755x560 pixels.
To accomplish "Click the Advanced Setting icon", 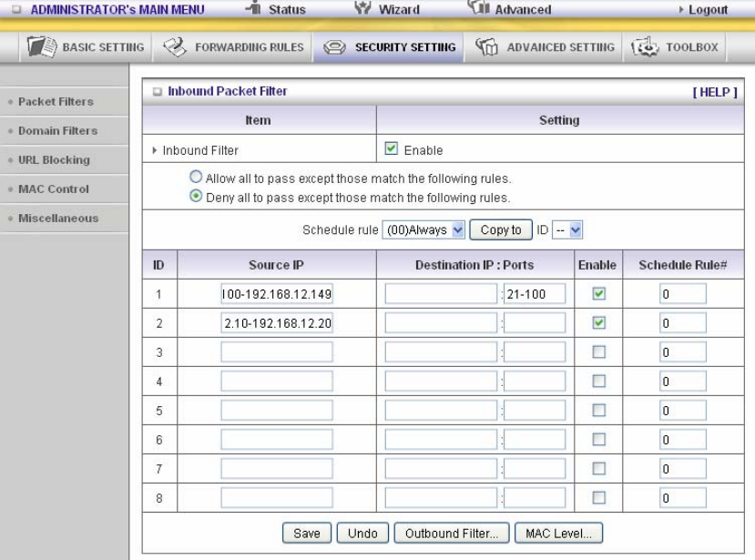I will click(486, 46).
